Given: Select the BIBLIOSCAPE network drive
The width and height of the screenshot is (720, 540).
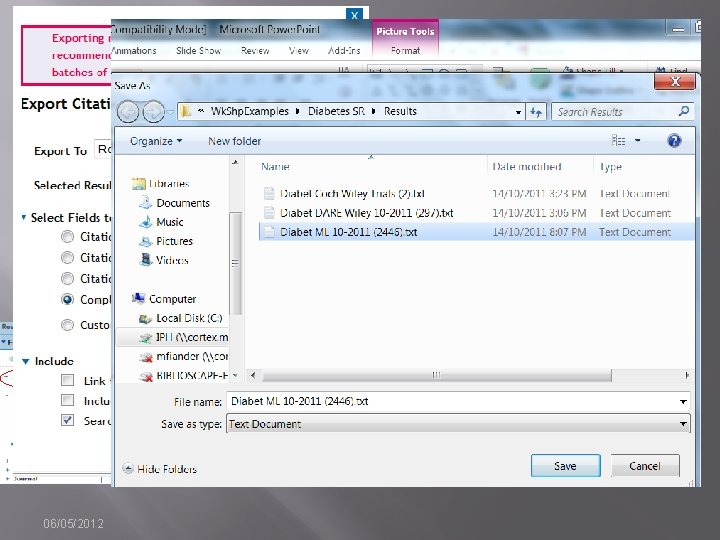Looking at the screenshot, I should click(183, 376).
